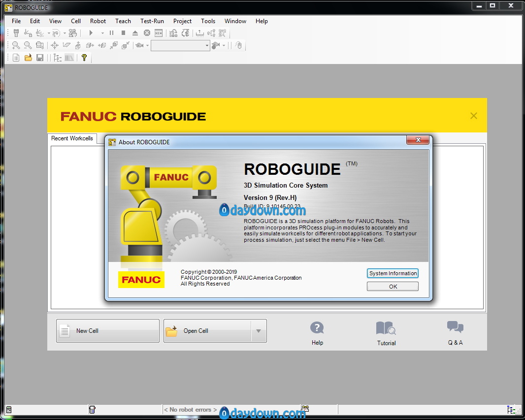Open the View menu
Image resolution: width=525 pixels, height=420 pixels.
(x=55, y=21)
